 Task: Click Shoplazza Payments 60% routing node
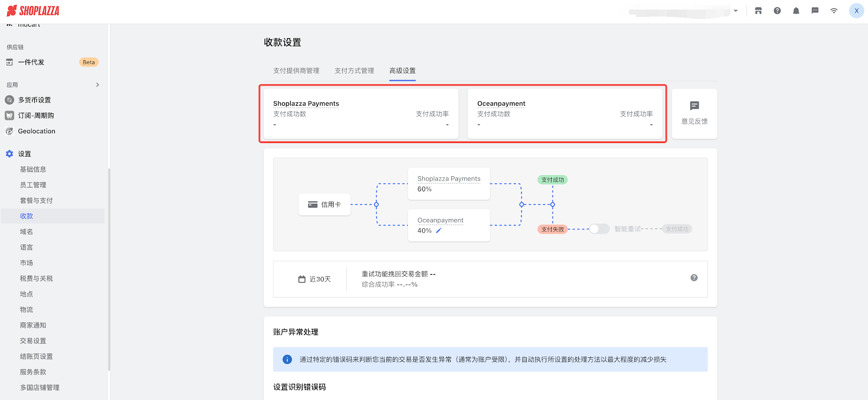click(449, 184)
